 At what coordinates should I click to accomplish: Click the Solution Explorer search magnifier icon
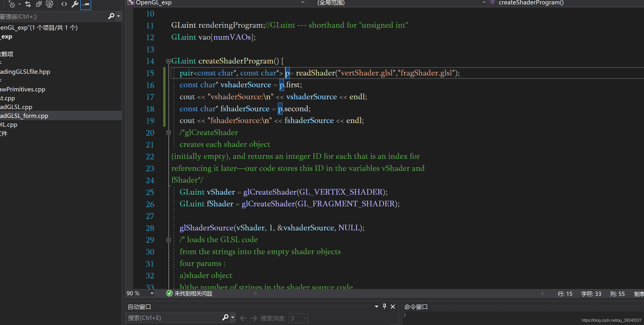[111, 16]
